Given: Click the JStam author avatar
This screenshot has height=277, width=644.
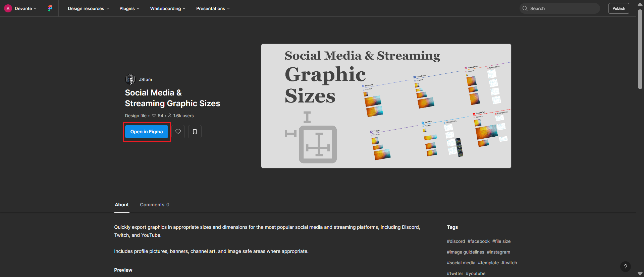Looking at the screenshot, I should 130,79.
